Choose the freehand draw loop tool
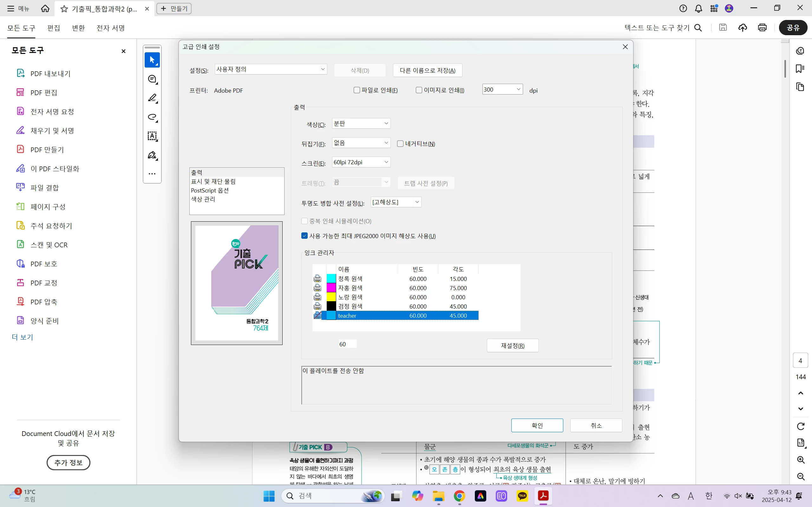Viewport: 812px width, 507px height. [152, 117]
